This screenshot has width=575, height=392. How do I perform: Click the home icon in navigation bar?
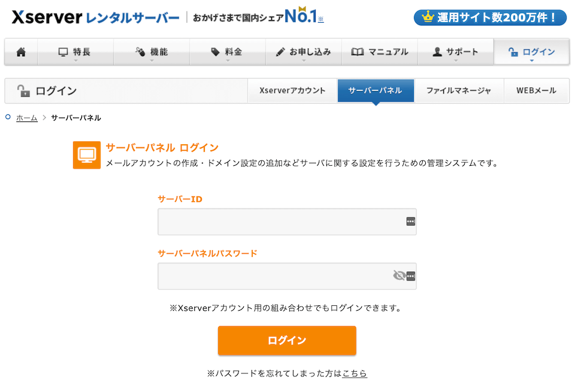21,52
